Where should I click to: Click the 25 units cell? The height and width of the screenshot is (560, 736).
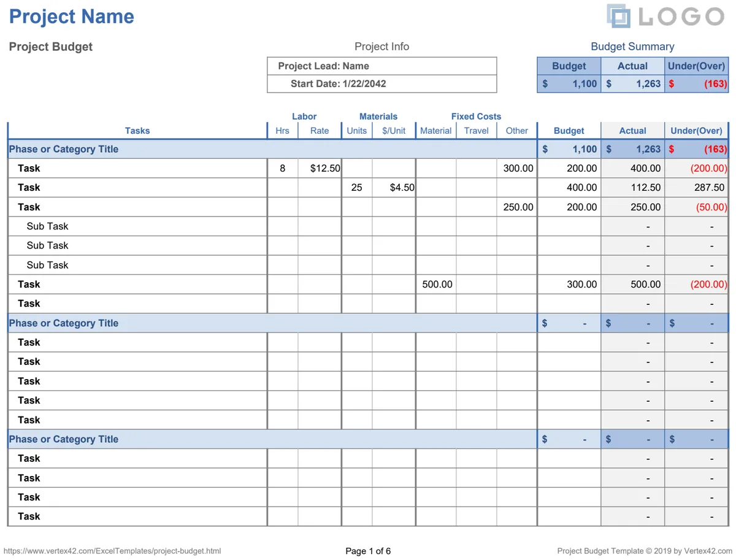click(x=357, y=188)
